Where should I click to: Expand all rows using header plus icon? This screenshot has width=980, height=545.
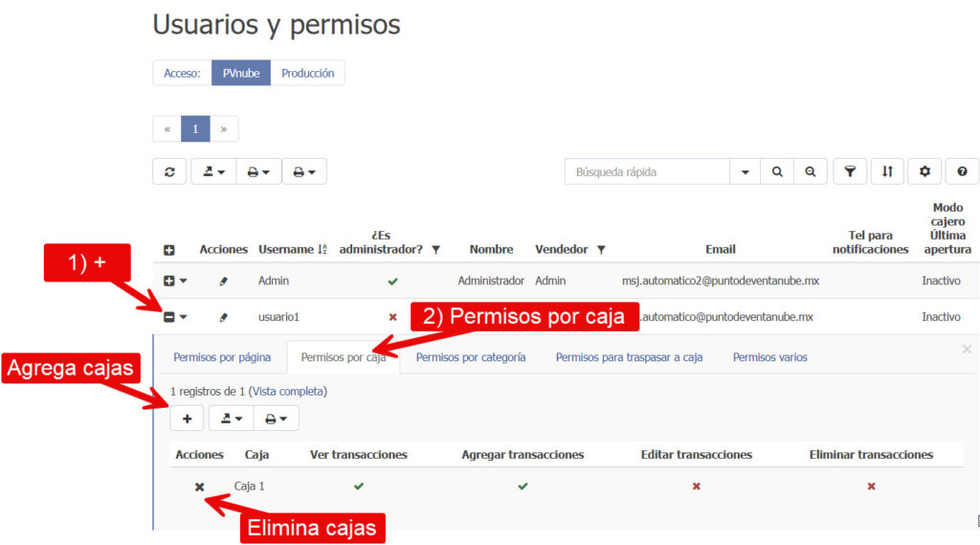168,250
